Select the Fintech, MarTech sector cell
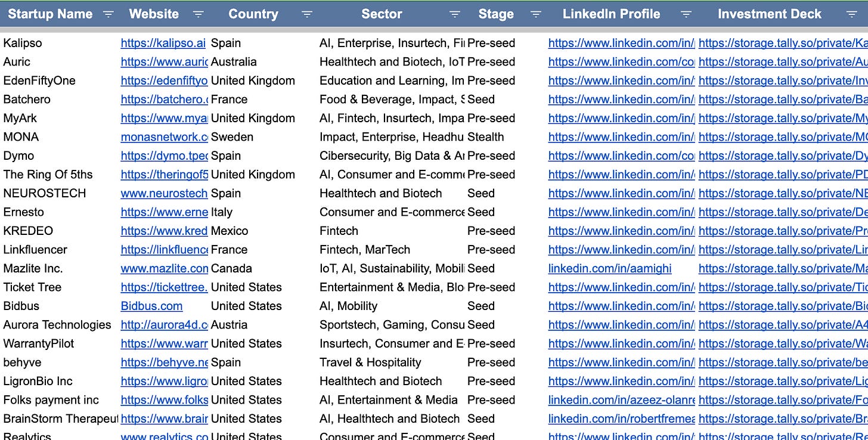This screenshot has width=868, height=440. (x=365, y=250)
